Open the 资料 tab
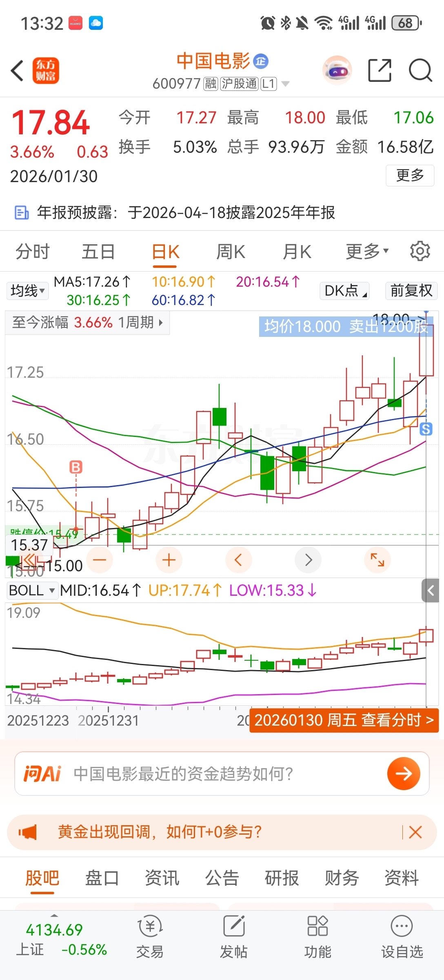This screenshot has height=980, width=444. [x=402, y=878]
